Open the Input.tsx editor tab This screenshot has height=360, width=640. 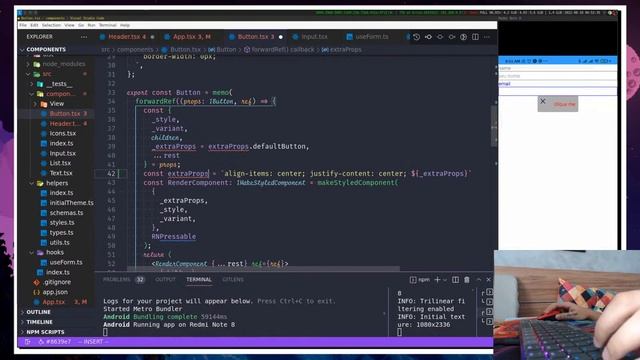click(x=314, y=37)
